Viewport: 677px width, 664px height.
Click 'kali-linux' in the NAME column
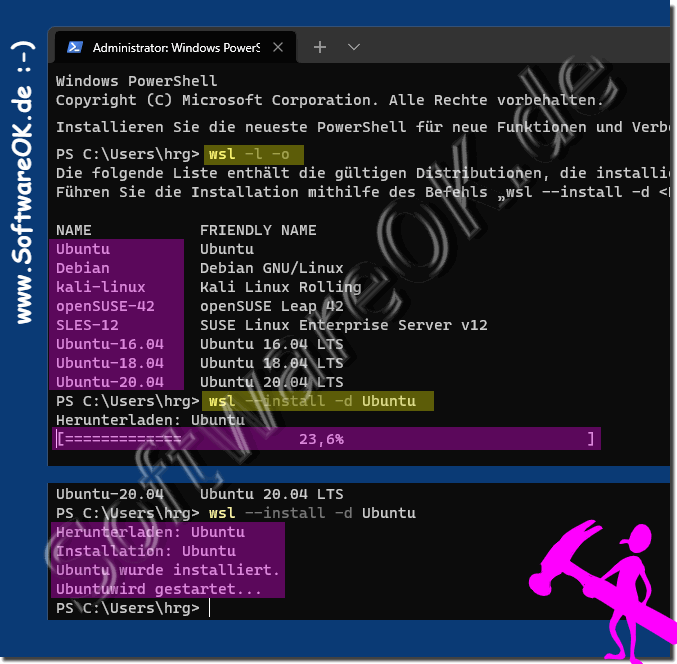tap(101, 288)
